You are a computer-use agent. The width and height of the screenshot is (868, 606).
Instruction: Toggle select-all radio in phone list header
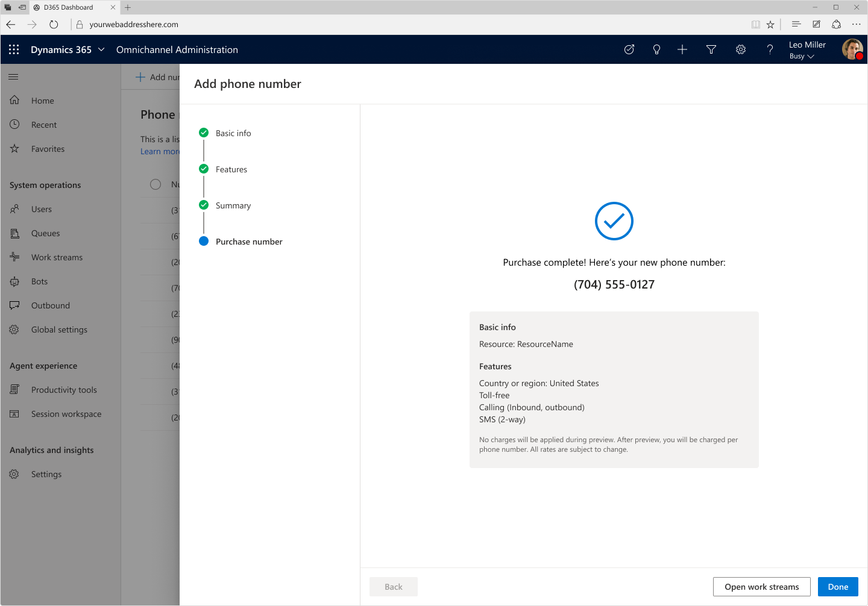[156, 184]
